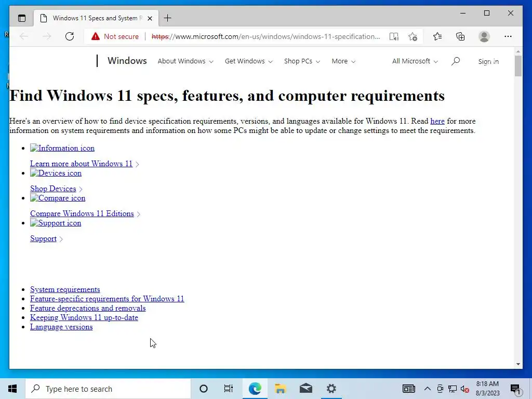Open the Windows Start menu

12,389
